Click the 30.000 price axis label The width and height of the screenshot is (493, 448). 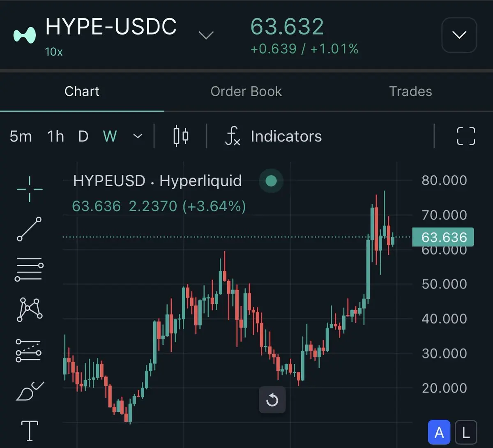[x=444, y=353]
